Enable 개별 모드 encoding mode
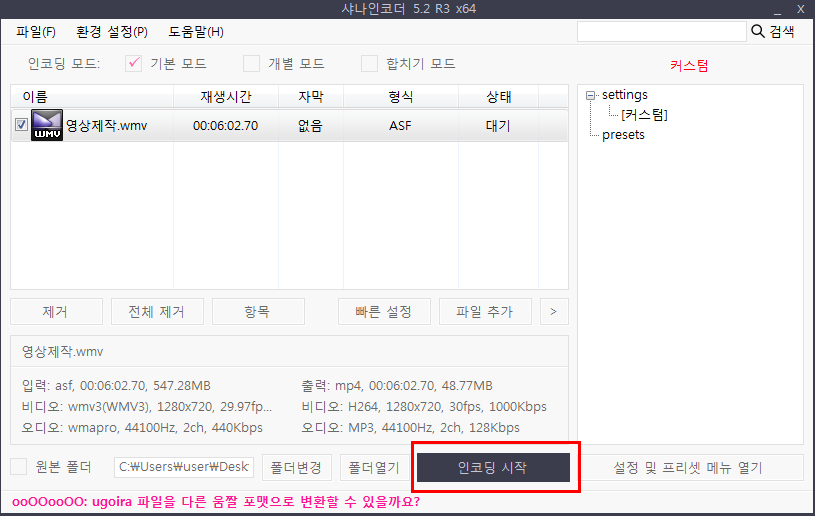Viewport: 816px width, 519px height. coord(251,64)
